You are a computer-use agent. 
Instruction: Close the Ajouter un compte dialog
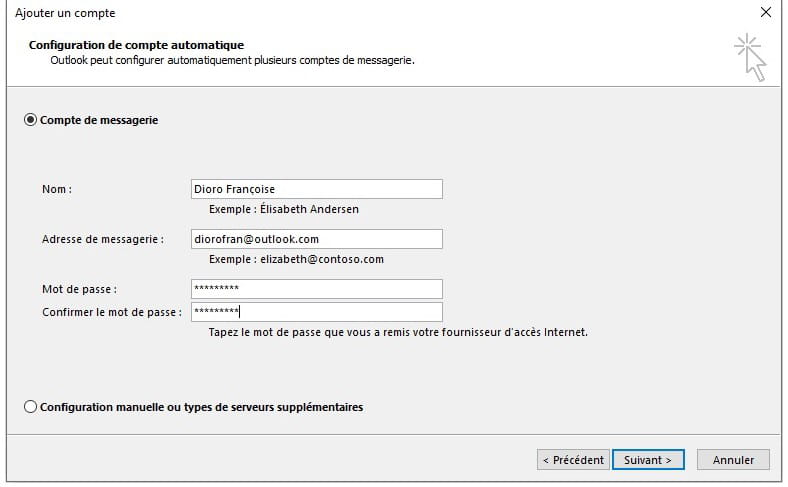765,12
